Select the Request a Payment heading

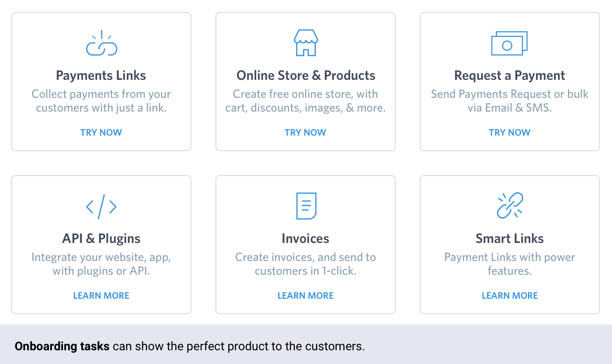point(509,76)
